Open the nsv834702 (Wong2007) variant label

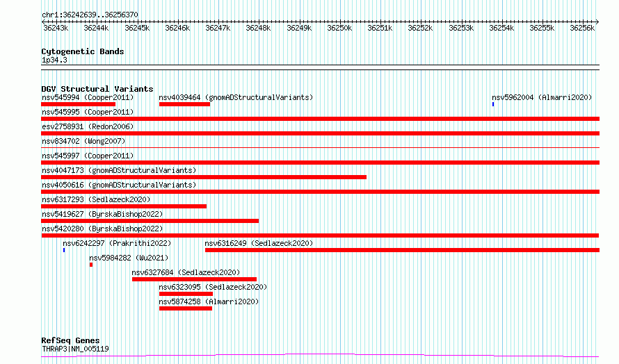[83, 141]
